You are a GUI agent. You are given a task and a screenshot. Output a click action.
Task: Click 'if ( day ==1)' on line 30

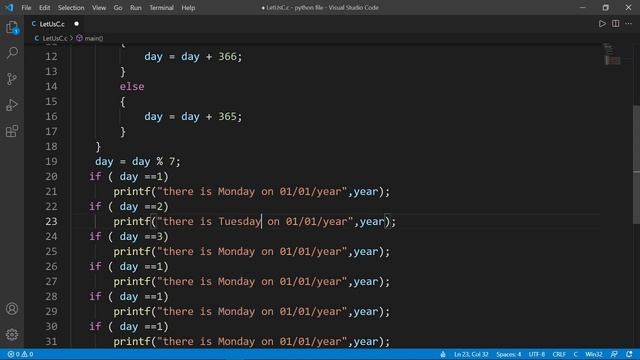pyautogui.click(x=129, y=327)
